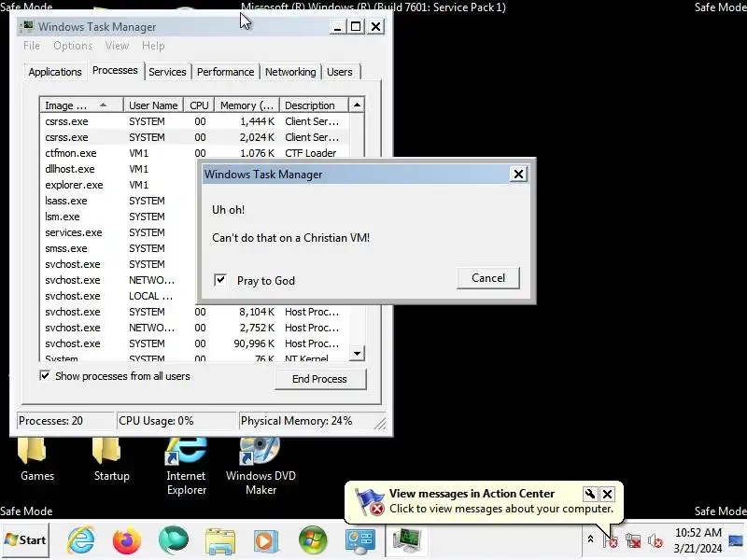Select the lsass.exe process row
This screenshot has width=747, height=560.
119,201
